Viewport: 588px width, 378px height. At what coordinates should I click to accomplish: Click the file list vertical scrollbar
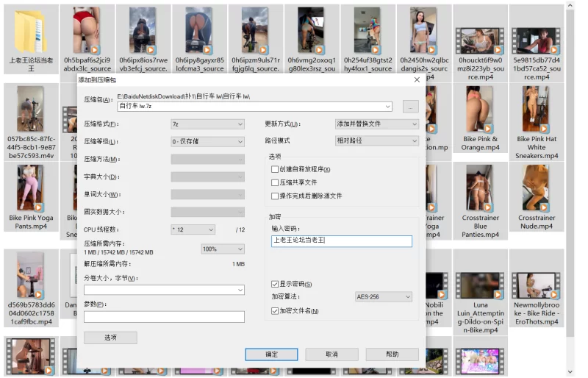(x=570, y=184)
